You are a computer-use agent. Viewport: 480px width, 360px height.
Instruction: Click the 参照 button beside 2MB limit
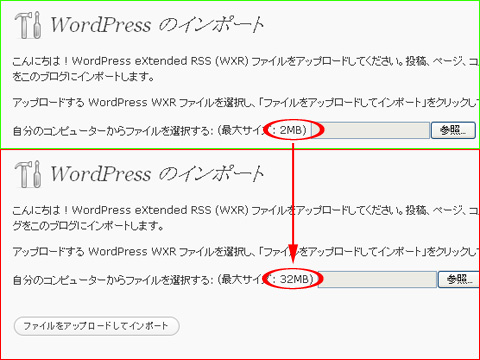pyautogui.click(x=453, y=130)
